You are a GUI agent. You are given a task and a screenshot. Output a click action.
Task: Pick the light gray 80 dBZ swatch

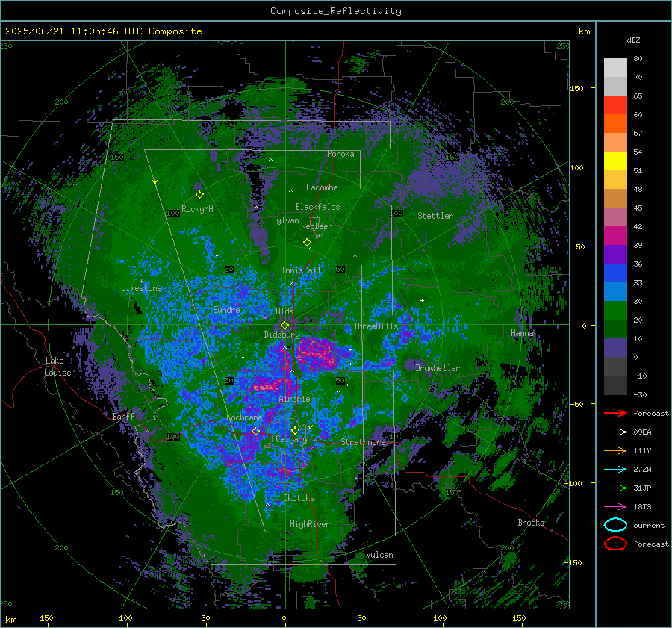615,68
